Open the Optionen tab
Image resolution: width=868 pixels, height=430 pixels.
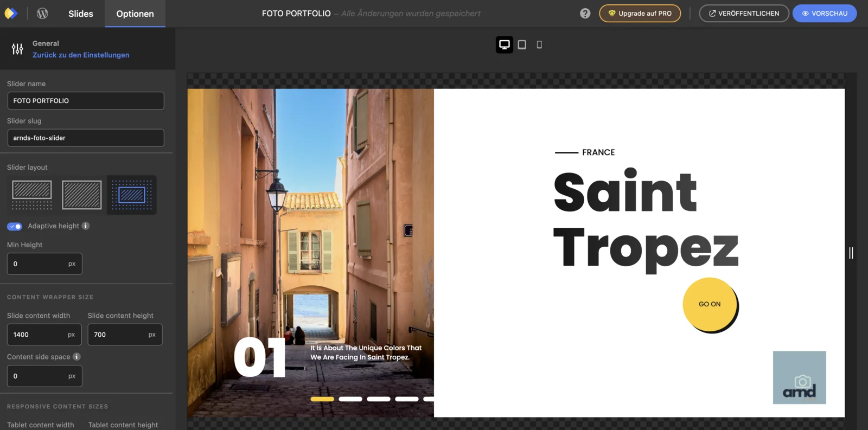[x=135, y=14]
